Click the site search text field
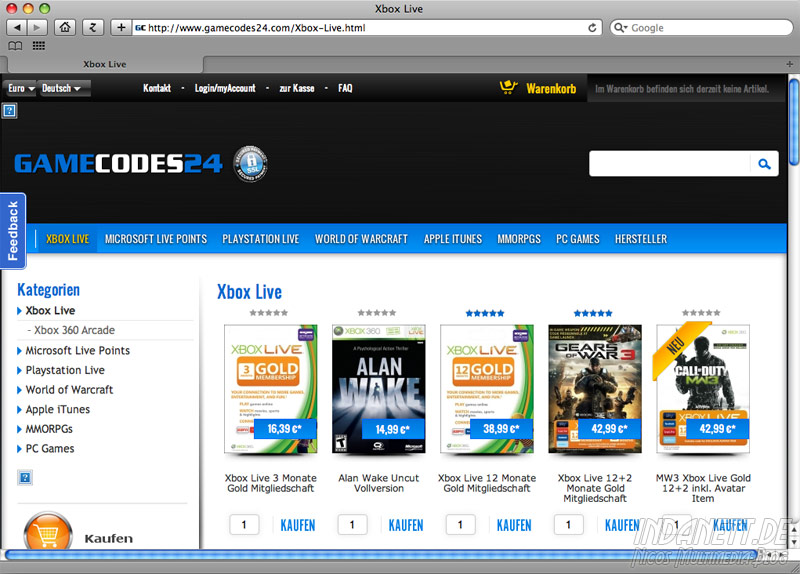 669,164
